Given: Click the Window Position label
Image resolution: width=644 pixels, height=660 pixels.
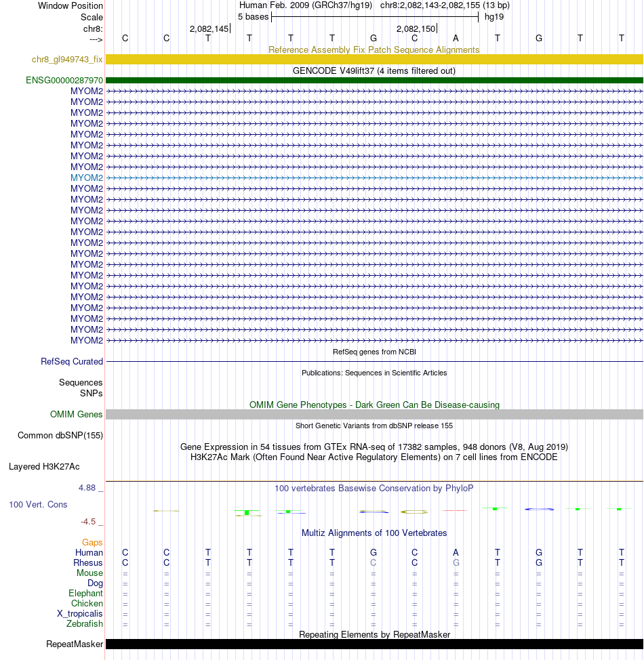Looking at the screenshot, I should [x=71, y=6].
